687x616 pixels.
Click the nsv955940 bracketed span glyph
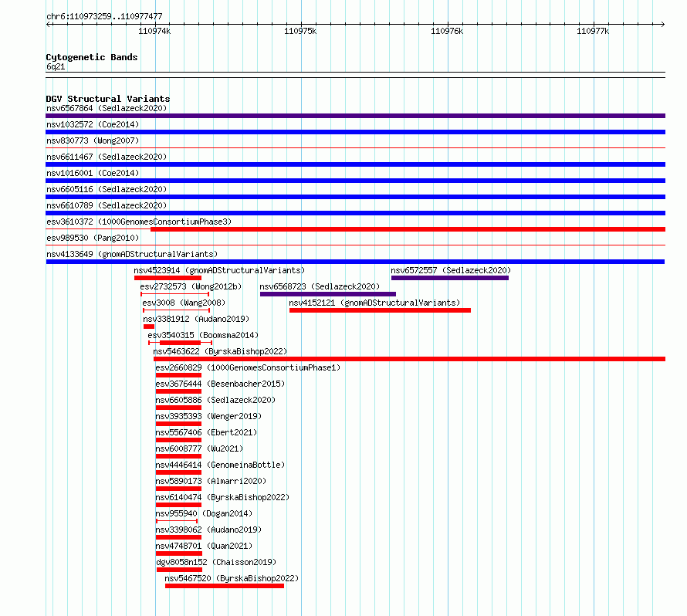[177, 521]
